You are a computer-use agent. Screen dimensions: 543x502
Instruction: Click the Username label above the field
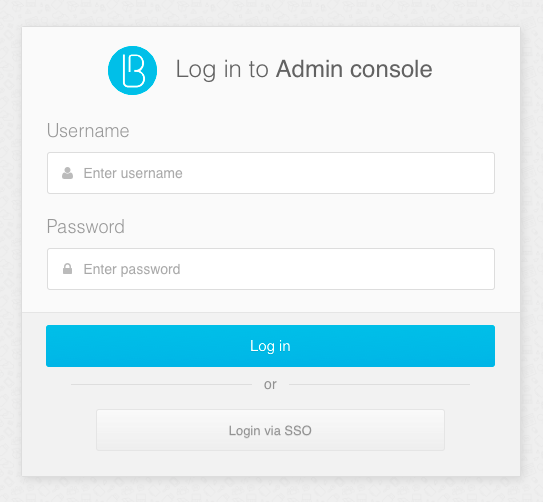click(88, 131)
